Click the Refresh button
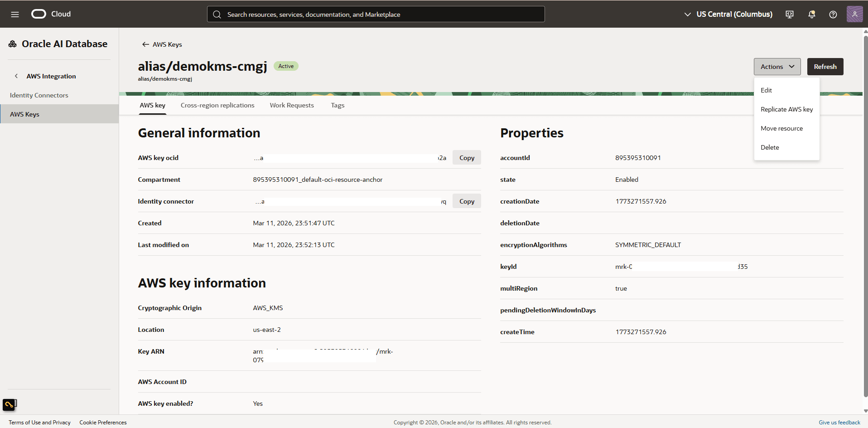The width and height of the screenshot is (868, 428). pyautogui.click(x=825, y=67)
